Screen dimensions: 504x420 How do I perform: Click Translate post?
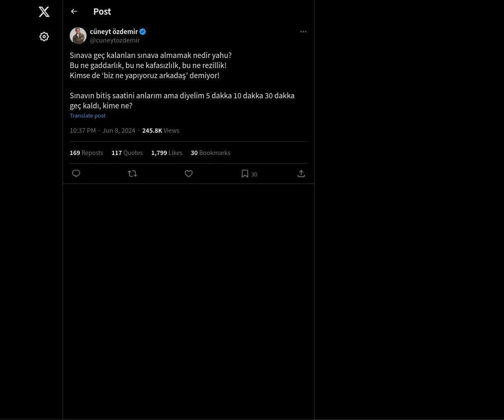[87, 115]
